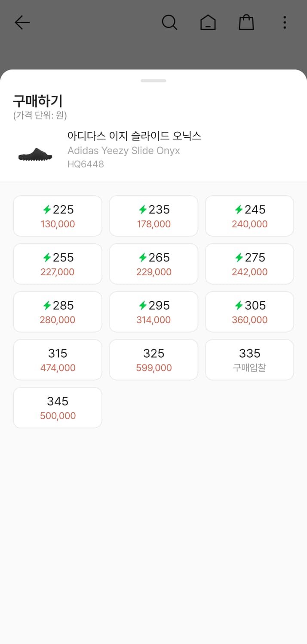Screen dimensions: 307x644
Task: Pick size 255 priced 227,000
Action: point(58,264)
